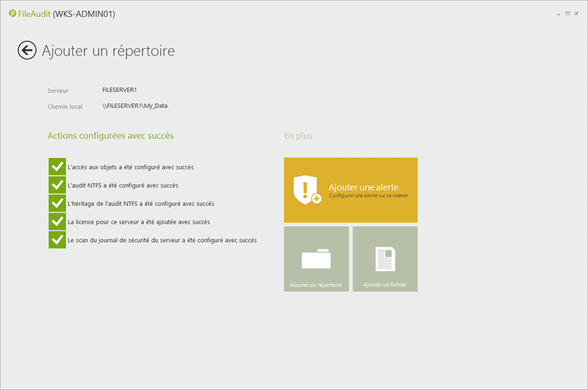Click the back arrow button
Screen dimensions: 588x390
tap(27, 50)
